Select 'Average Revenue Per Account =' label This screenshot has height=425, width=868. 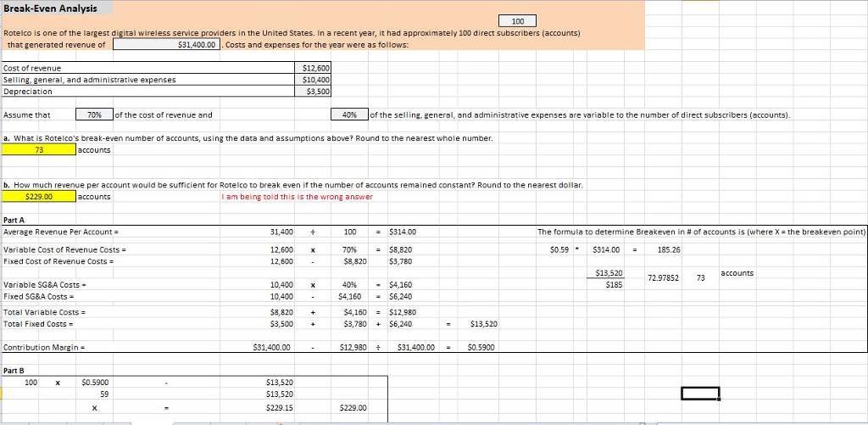pos(61,231)
